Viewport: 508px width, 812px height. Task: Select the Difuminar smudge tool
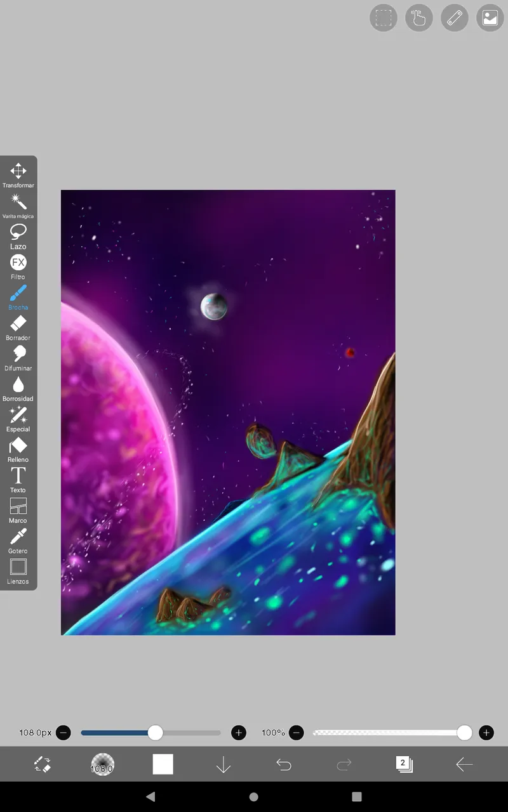pyautogui.click(x=18, y=358)
